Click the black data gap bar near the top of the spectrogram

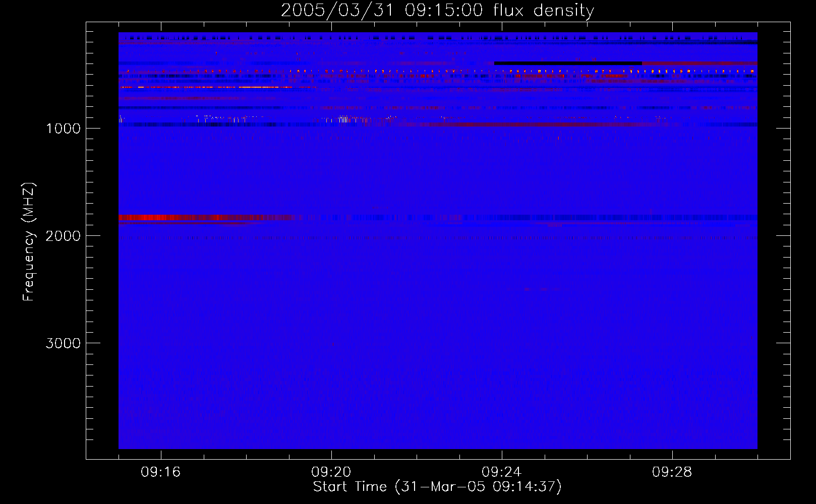coord(568,64)
